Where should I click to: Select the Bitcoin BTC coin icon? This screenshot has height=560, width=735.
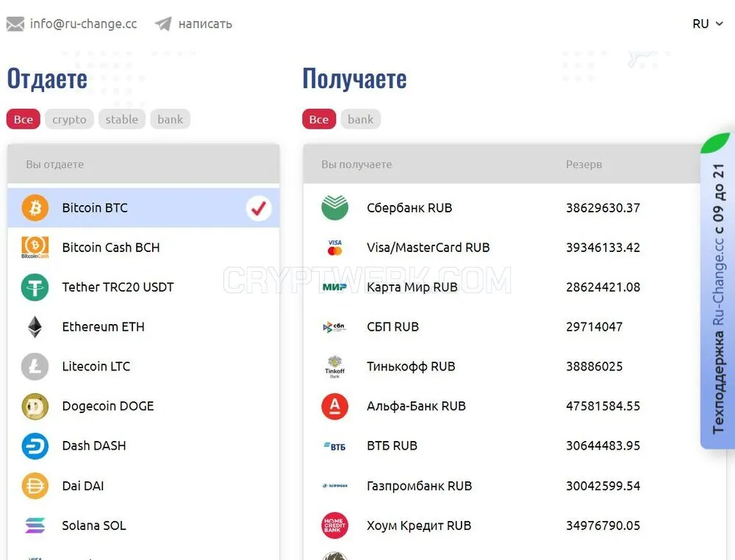point(35,207)
